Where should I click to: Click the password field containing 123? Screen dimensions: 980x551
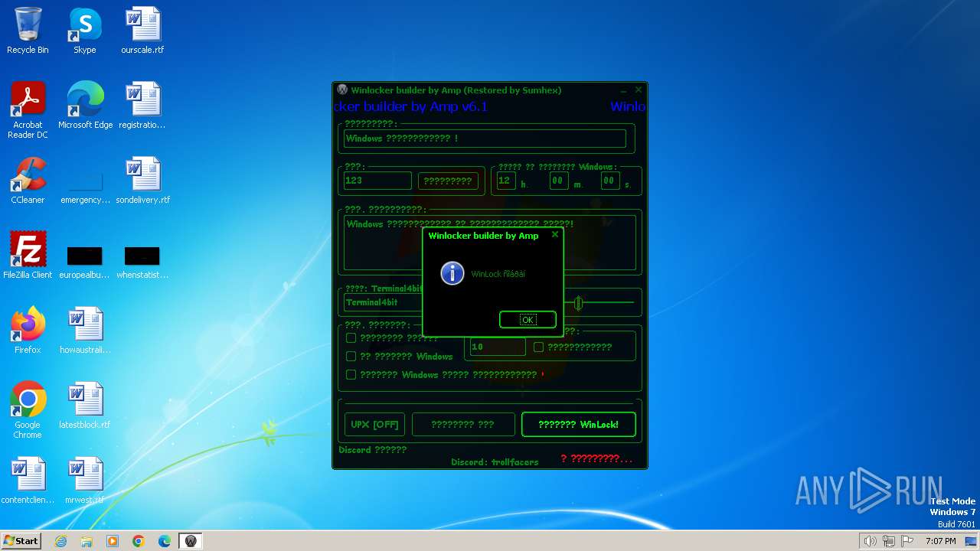click(x=377, y=181)
